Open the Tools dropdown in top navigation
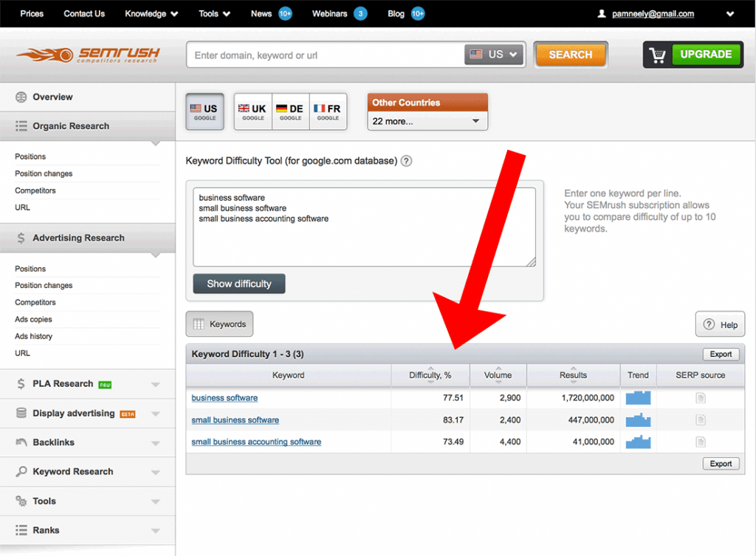Viewport: 756px width, 556px height. click(214, 13)
